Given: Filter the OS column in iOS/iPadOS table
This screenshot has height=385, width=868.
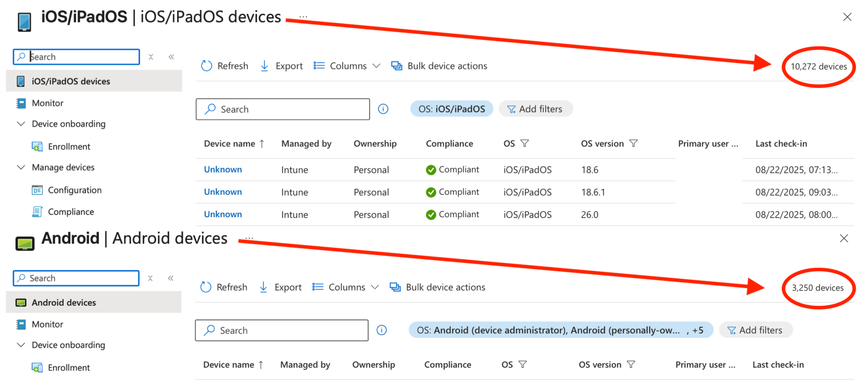Looking at the screenshot, I should (525, 144).
